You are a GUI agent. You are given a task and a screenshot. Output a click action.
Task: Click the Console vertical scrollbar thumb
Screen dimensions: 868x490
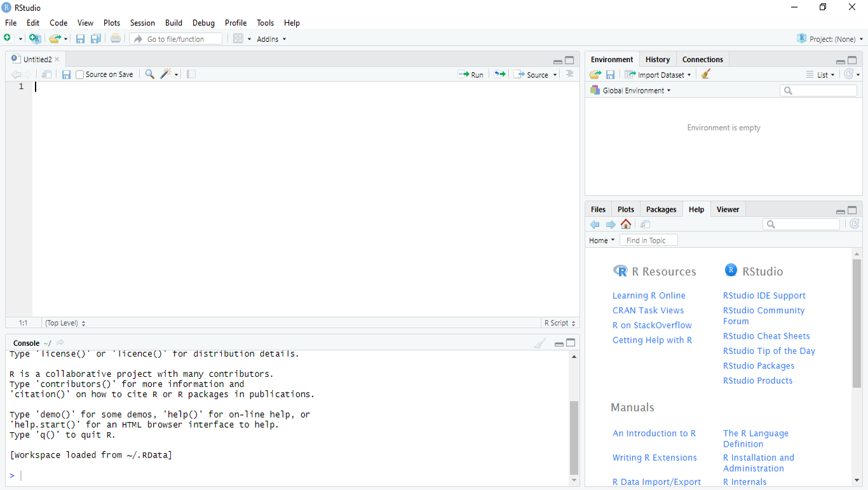point(574,438)
